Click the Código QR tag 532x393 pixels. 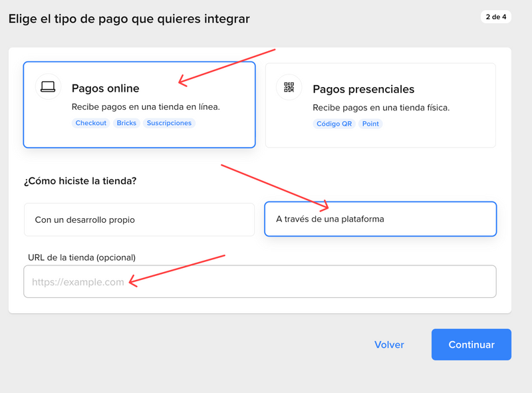pos(334,124)
